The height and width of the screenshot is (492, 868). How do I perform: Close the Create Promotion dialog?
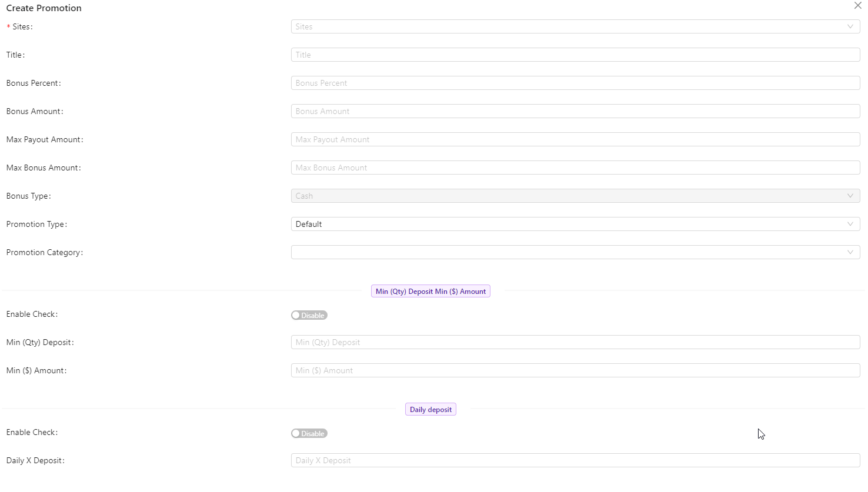pyautogui.click(x=857, y=6)
